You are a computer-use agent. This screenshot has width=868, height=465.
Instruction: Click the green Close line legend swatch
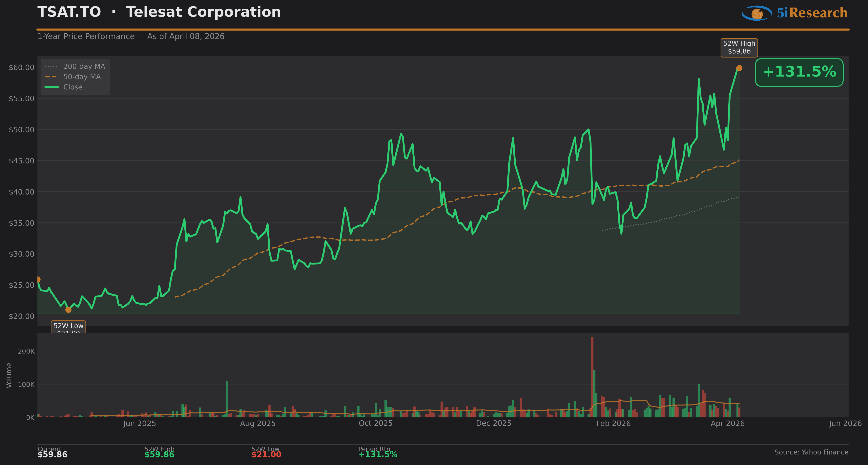coord(51,87)
